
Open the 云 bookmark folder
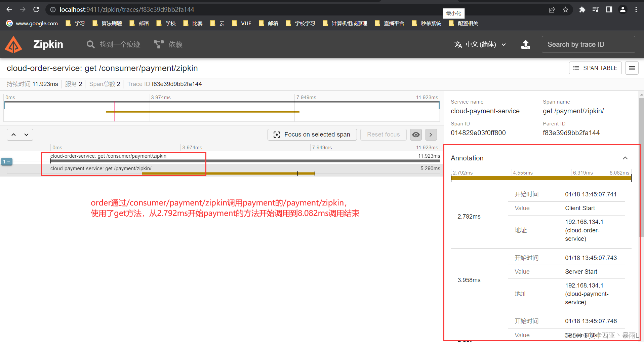coord(217,23)
